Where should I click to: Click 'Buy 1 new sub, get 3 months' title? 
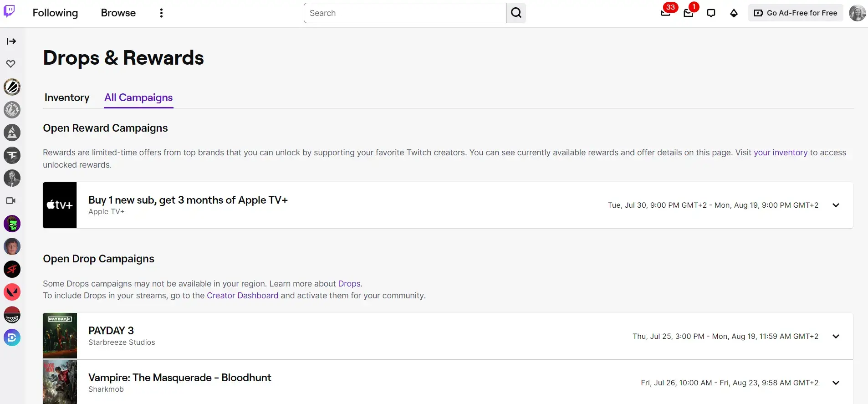(188, 200)
